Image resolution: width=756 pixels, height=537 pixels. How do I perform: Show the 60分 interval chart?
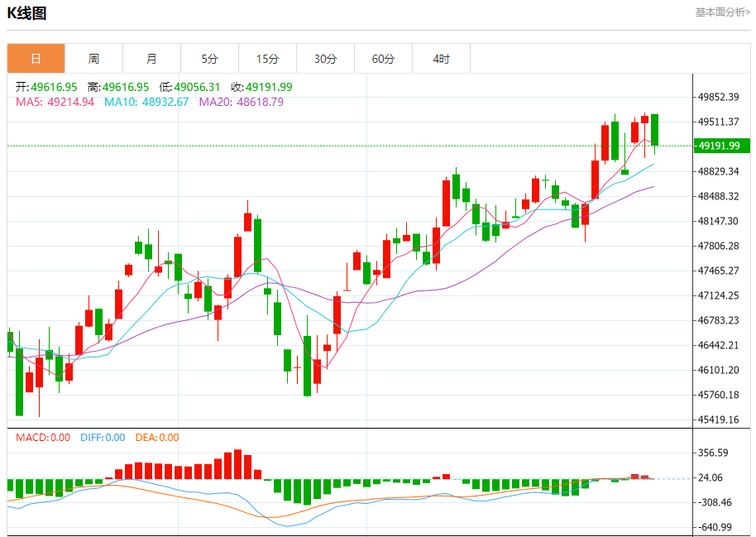tap(383, 59)
